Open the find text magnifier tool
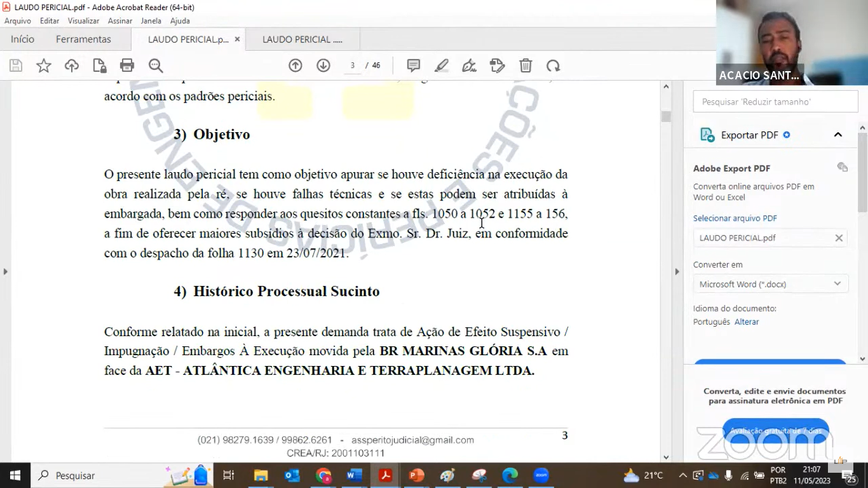Viewport: 868px width, 488px height. click(x=156, y=65)
